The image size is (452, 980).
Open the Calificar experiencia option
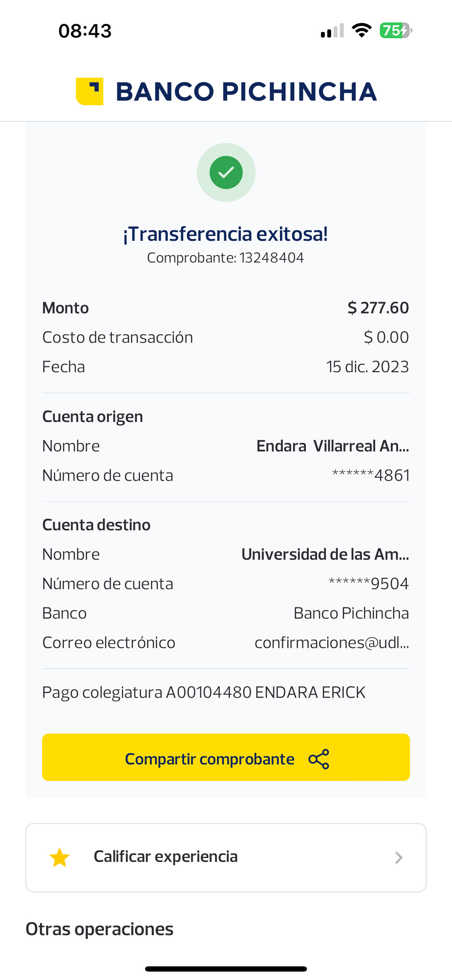click(x=165, y=857)
